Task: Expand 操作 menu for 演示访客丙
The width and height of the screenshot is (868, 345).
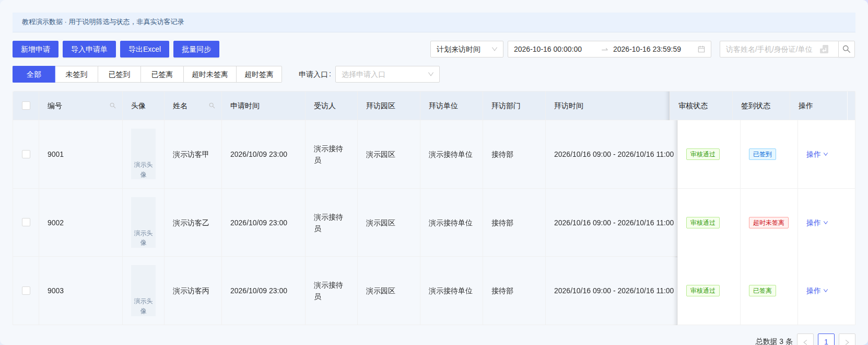Action: coord(817,291)
